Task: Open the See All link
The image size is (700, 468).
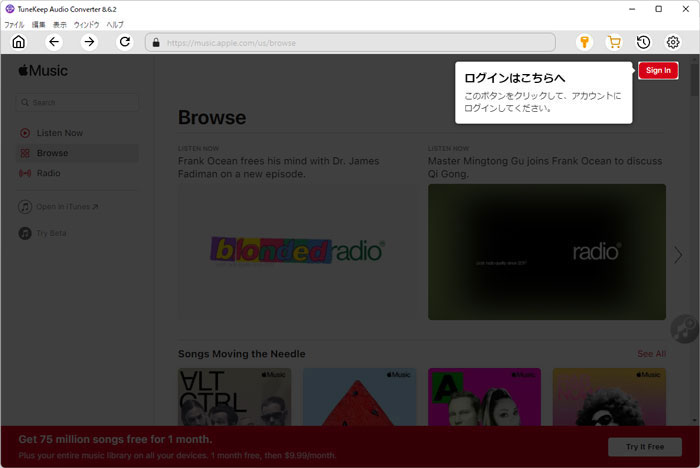Action: (651, 354)
